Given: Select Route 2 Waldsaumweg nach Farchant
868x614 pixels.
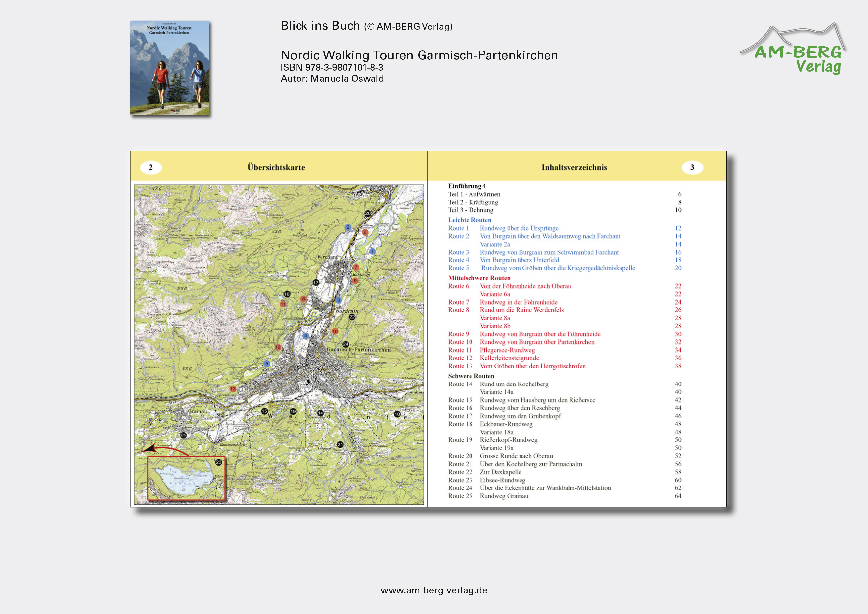Looking at the screenshot, I should pos(565,236).
